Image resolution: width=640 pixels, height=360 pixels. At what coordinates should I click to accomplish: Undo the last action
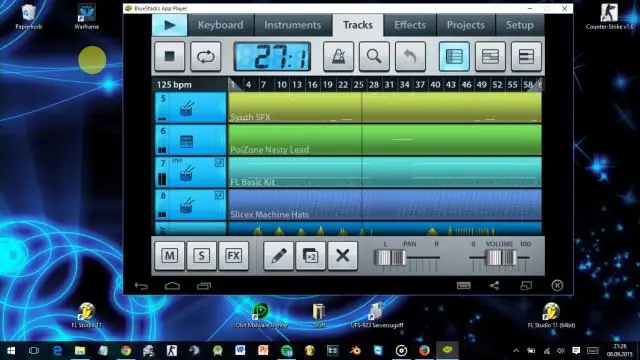point(410,56)
